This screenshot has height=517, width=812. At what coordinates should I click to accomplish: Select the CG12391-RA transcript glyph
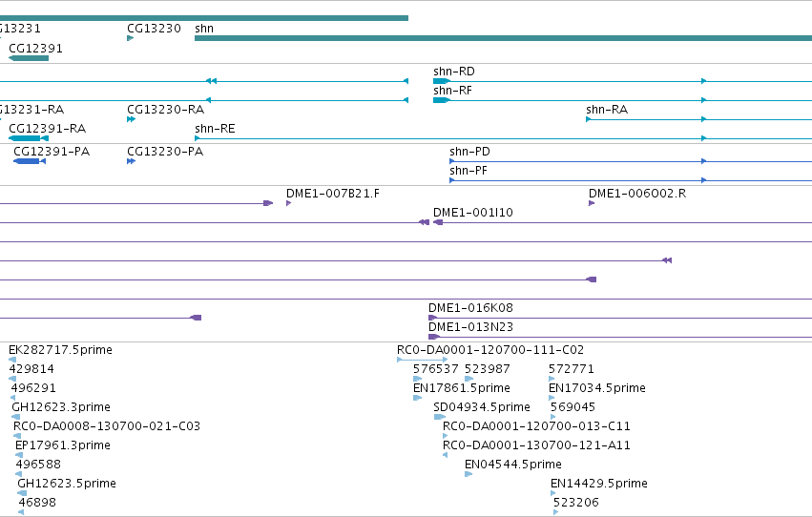pos(29,138)
